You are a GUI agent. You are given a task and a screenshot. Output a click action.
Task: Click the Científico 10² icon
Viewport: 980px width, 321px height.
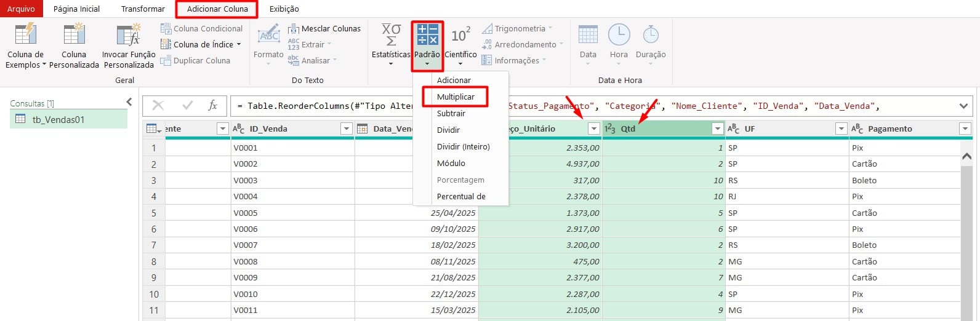pos(460,35)
